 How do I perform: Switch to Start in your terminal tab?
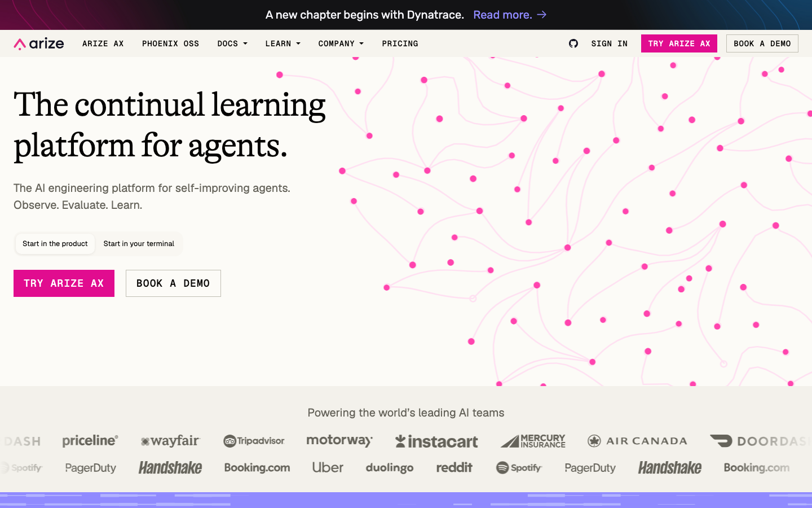coord(139,244)
